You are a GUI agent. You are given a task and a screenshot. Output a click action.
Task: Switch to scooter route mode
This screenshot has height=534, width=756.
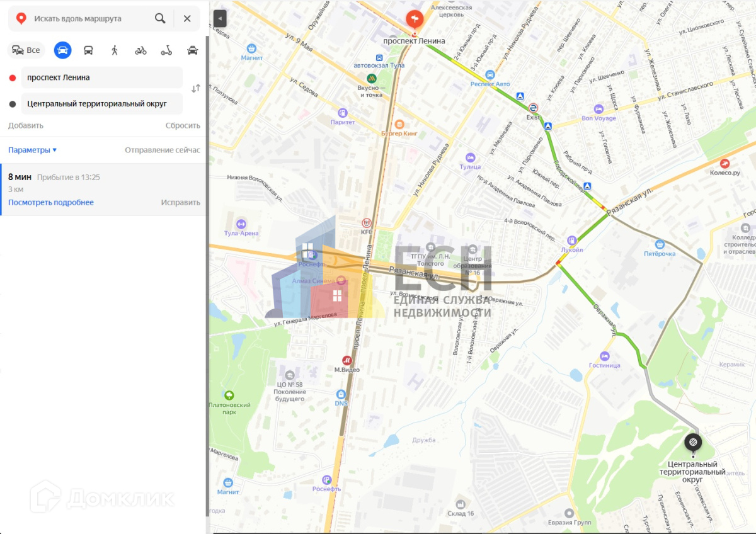click(x=166, y=50)
